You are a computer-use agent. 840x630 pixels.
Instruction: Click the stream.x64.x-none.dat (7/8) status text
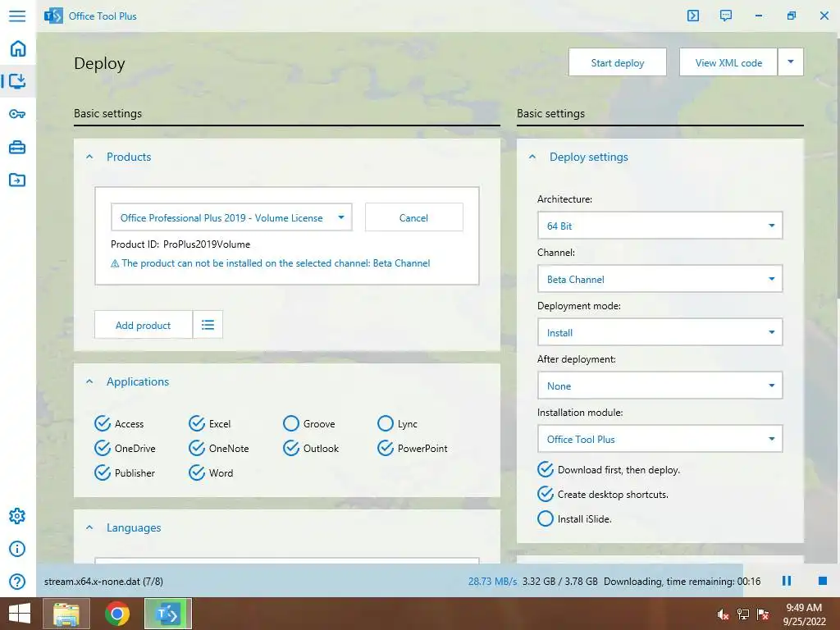coord(103,582)
